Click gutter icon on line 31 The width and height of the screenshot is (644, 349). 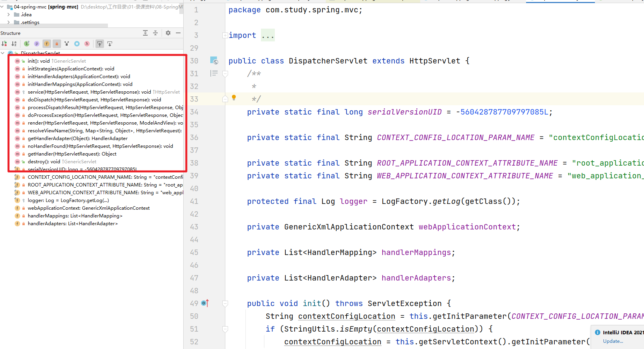(214, 73)
